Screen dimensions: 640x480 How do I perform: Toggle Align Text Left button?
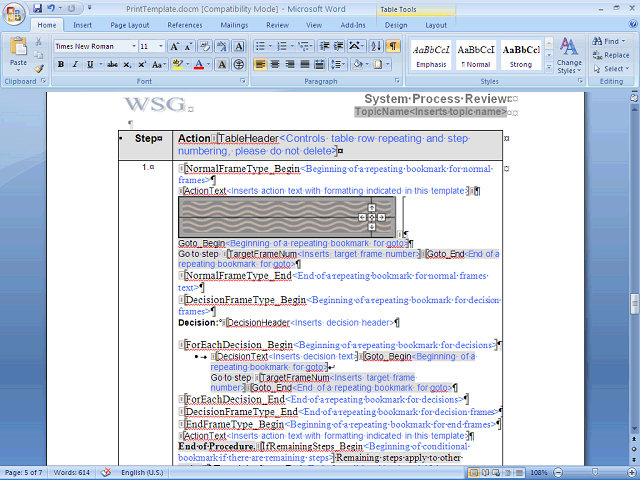(260, 64)
